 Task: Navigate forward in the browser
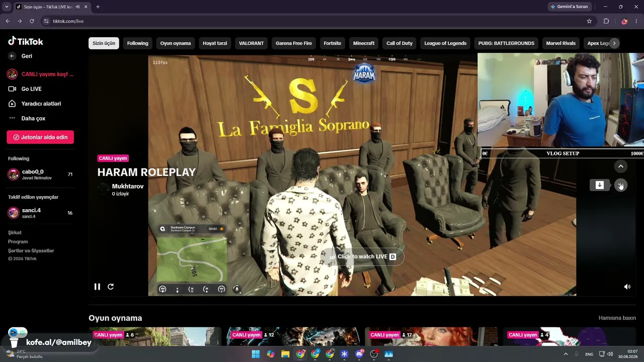click(20, 21)
